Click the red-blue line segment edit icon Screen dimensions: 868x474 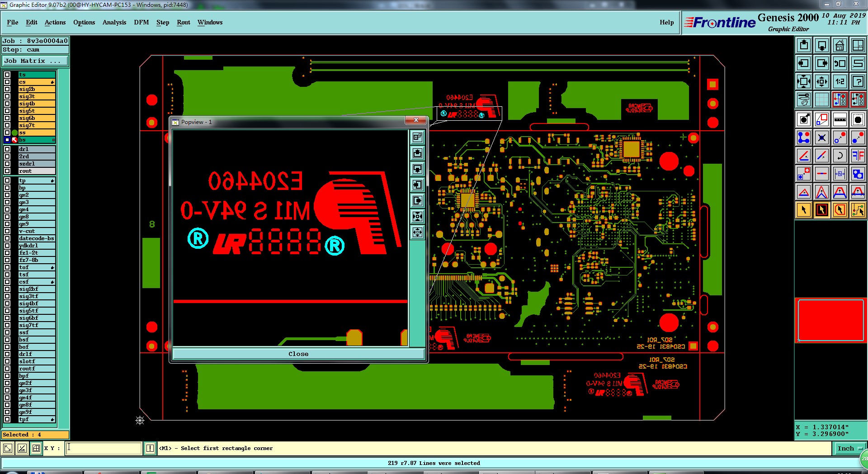coord(822,174)
